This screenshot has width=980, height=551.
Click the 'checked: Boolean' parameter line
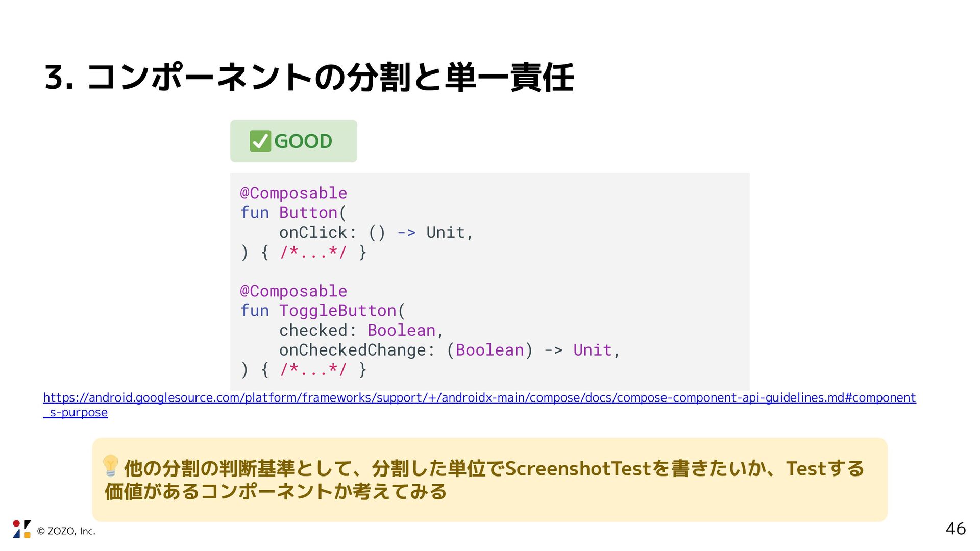(x=361, y=331)
